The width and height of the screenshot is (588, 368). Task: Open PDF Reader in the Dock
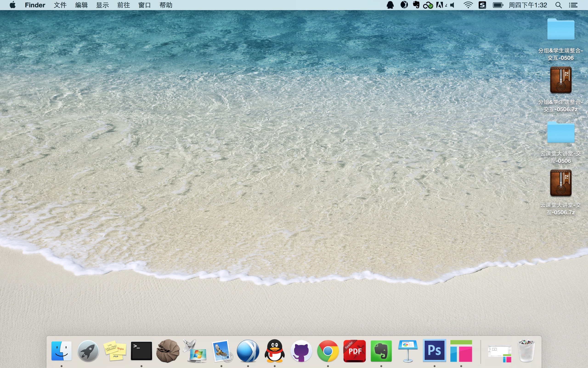[x=354, y=351]
